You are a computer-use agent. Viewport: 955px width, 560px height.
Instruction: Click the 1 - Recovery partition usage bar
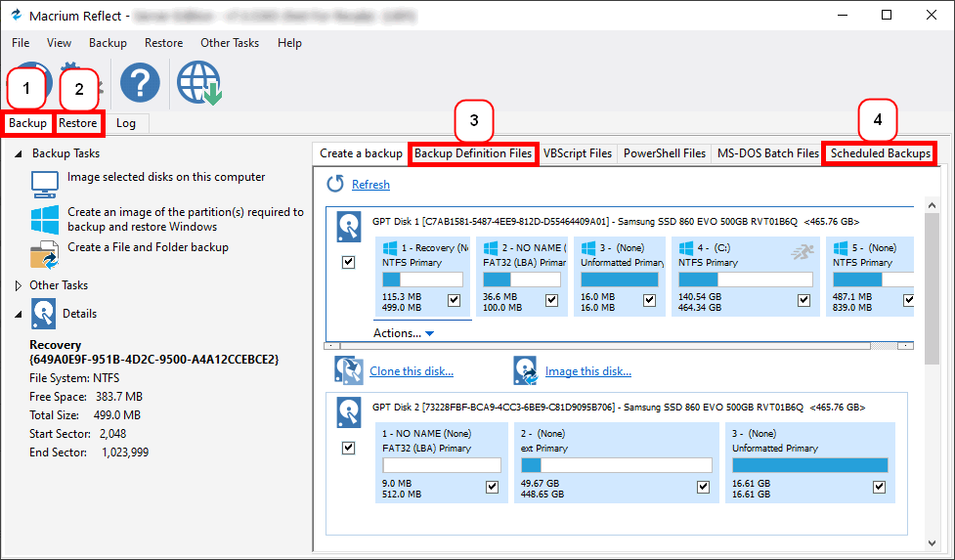(422, 280)
